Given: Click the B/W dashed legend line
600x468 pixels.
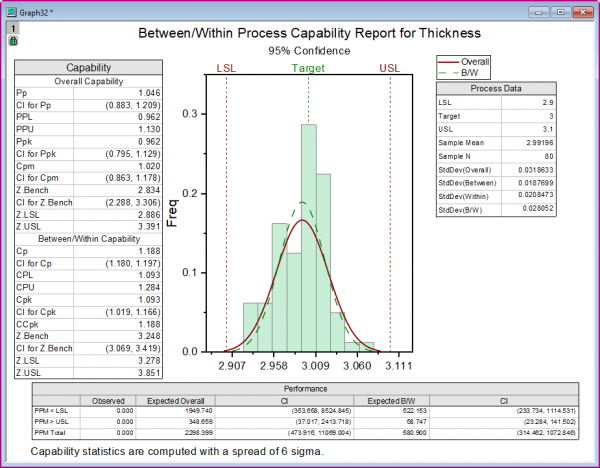Looking at the screenshot, I should coord(448,73).
